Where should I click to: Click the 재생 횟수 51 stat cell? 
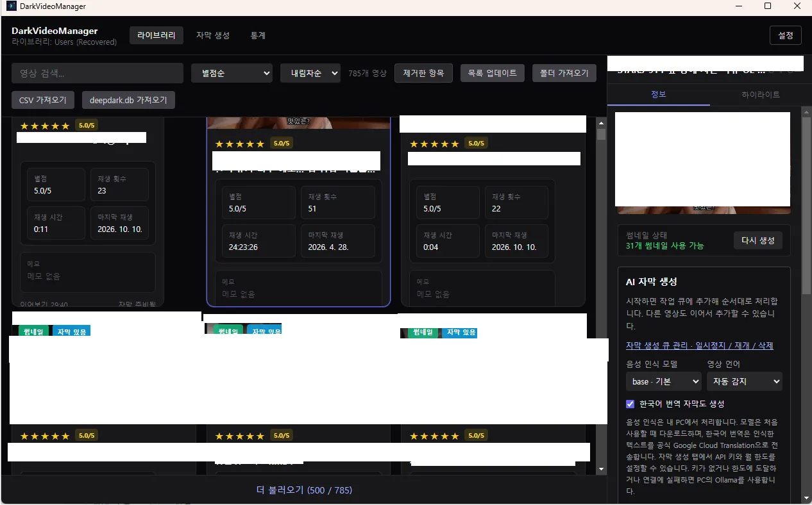tap(337, 203)
